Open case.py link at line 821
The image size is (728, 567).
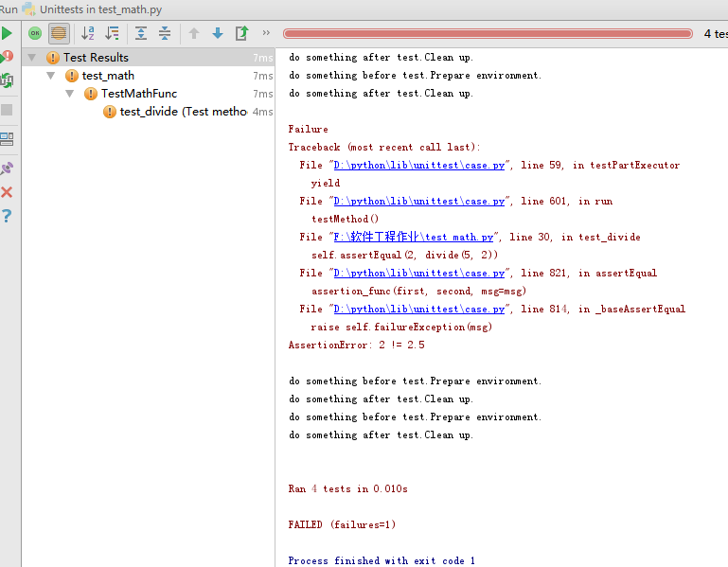[418, 273]
